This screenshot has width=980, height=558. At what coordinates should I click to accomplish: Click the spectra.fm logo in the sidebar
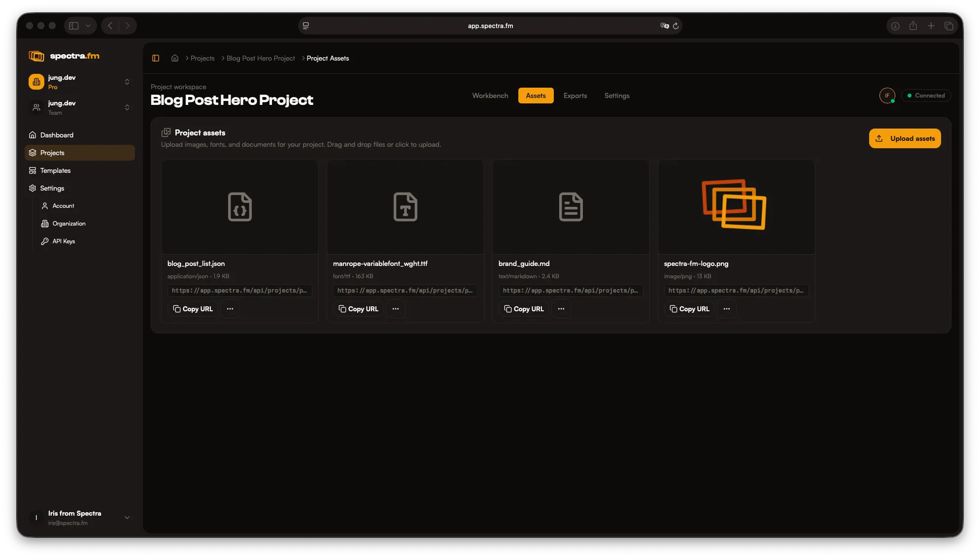coord(64,56)
